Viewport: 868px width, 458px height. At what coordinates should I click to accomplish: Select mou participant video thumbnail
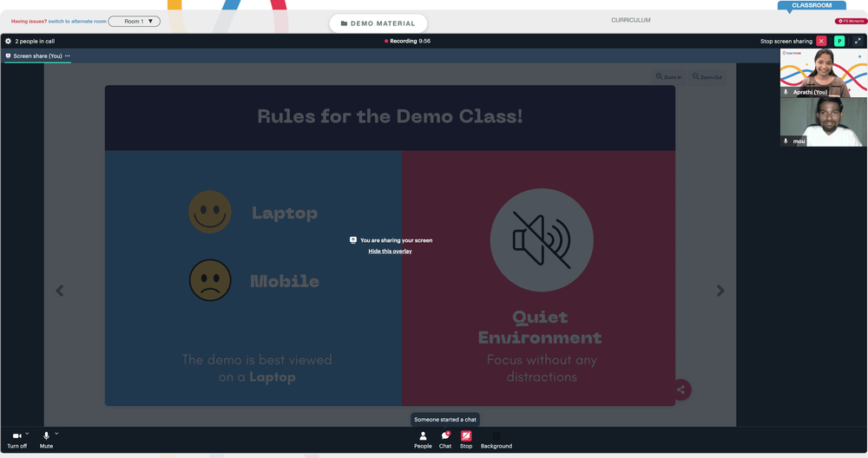(x=823, y=122)
